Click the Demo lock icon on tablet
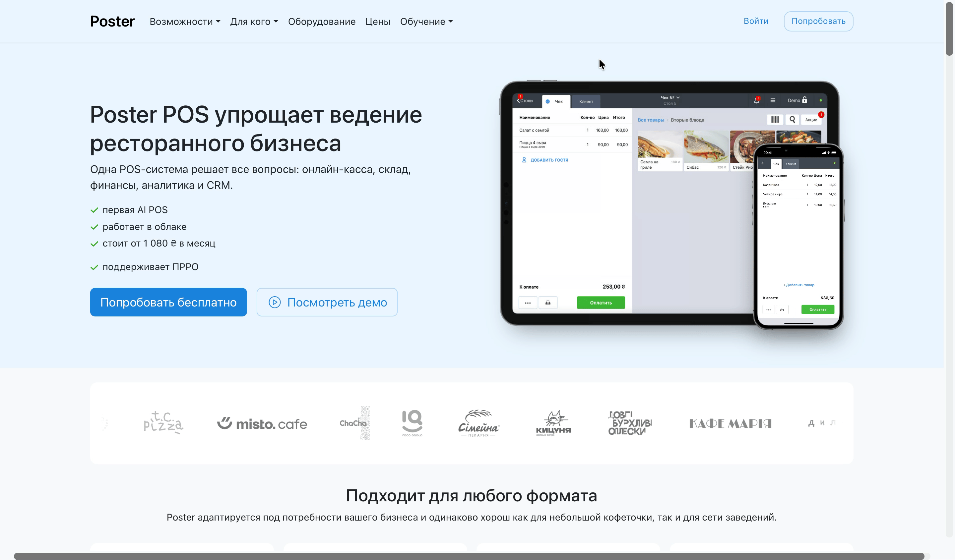Screen dimensions: 955x560 click(x=804, y=100)
